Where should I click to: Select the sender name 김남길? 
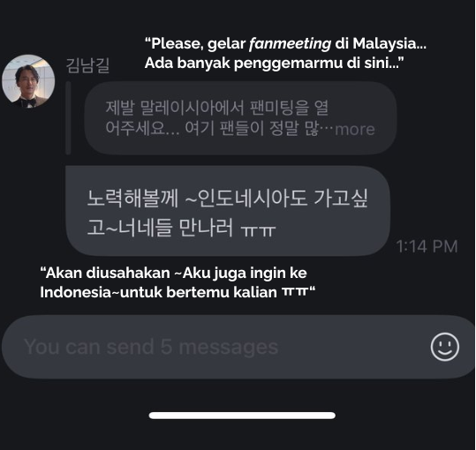[87, 66]
